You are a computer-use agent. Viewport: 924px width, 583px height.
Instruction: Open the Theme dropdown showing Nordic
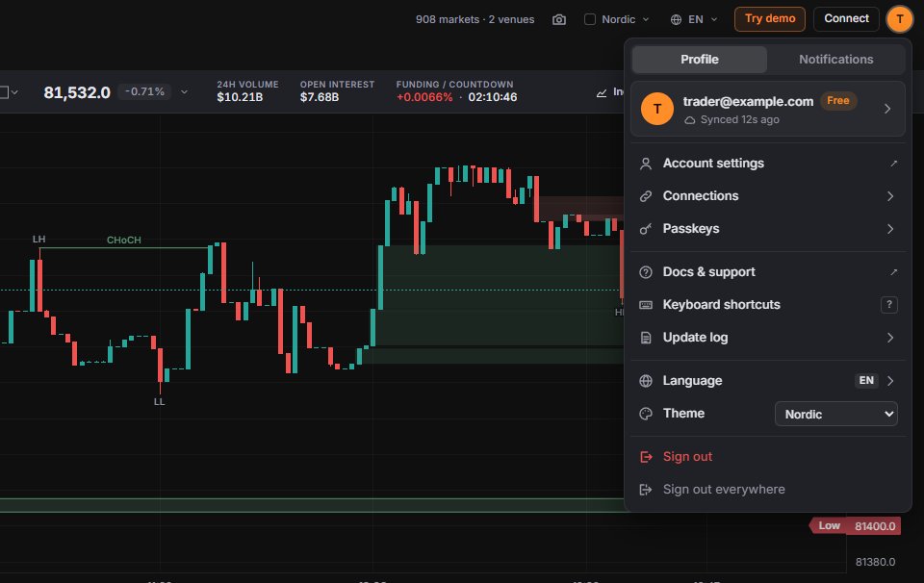pyautogui.click(x=835, y=414)
